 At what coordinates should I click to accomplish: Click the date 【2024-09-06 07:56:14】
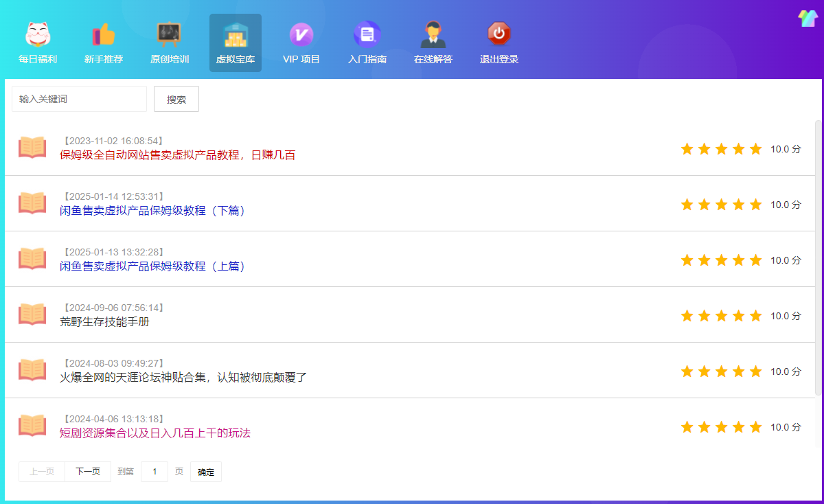coord(113,308)
